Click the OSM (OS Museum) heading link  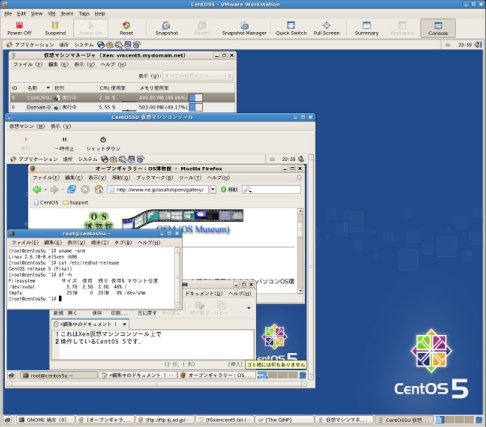point(193,229)
